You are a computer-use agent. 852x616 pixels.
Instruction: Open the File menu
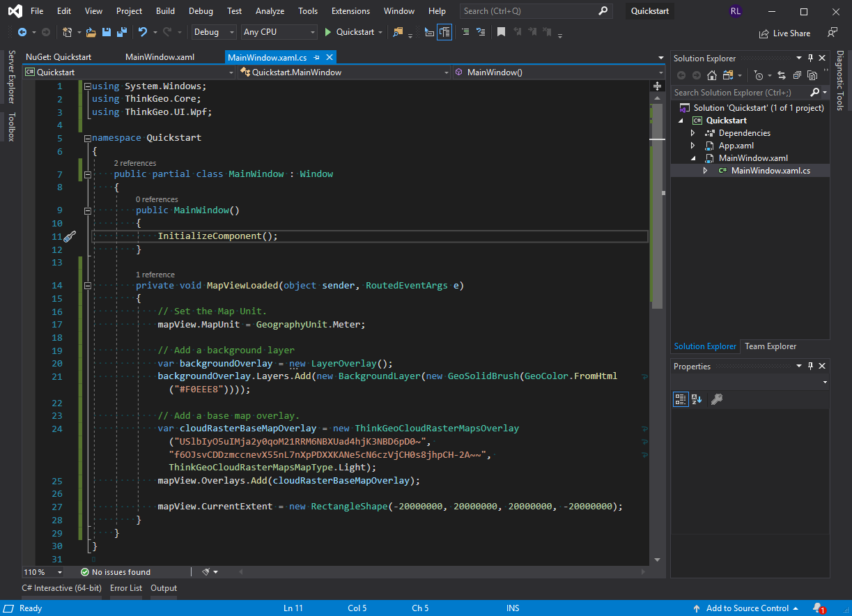coord(37,11)
